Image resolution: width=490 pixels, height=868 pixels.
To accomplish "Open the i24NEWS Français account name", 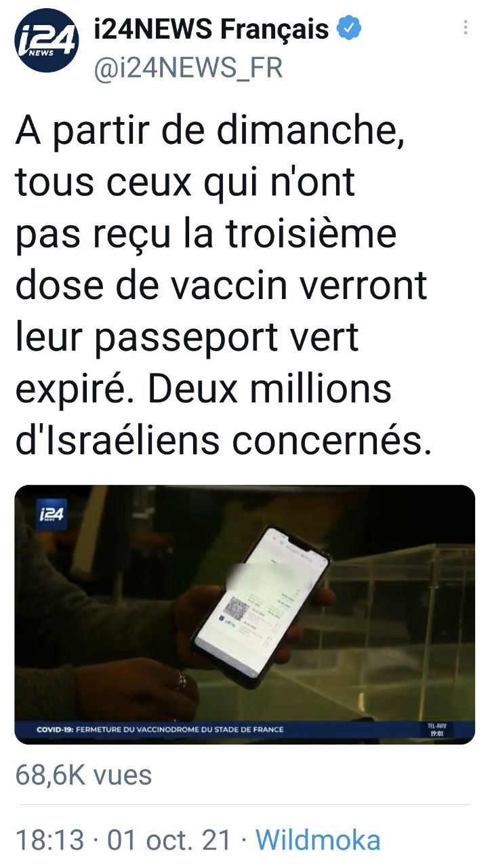I will (x=210, y=28).
